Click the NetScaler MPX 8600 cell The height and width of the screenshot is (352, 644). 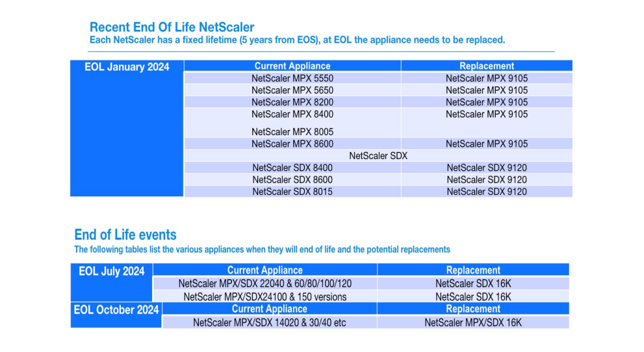(x=292, y=144)
